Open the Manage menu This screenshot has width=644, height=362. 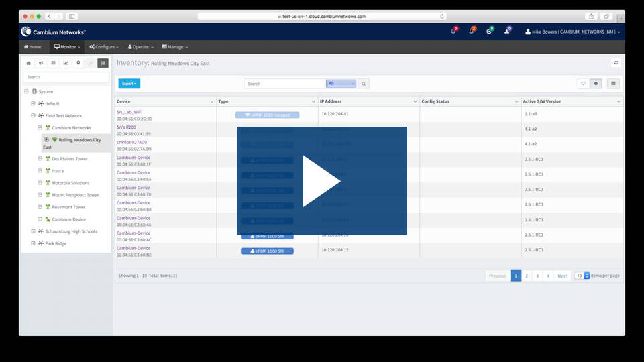[175, 47]
